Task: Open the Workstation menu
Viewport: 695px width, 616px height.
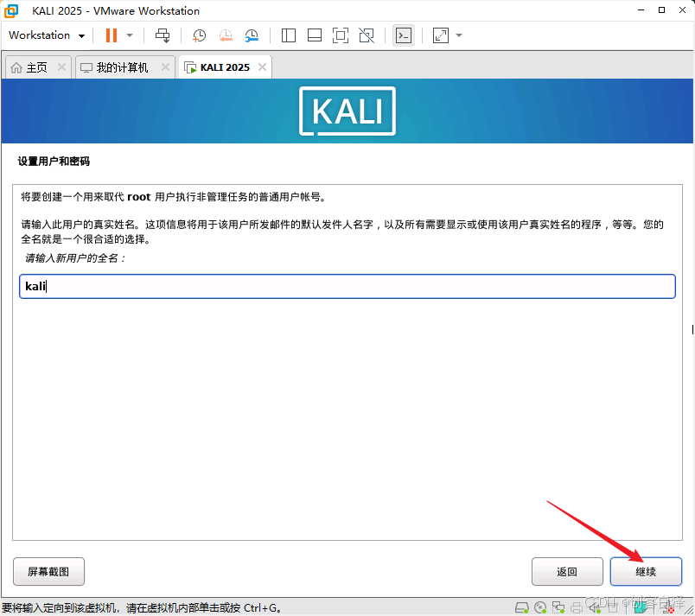Action: coord(47,35)
